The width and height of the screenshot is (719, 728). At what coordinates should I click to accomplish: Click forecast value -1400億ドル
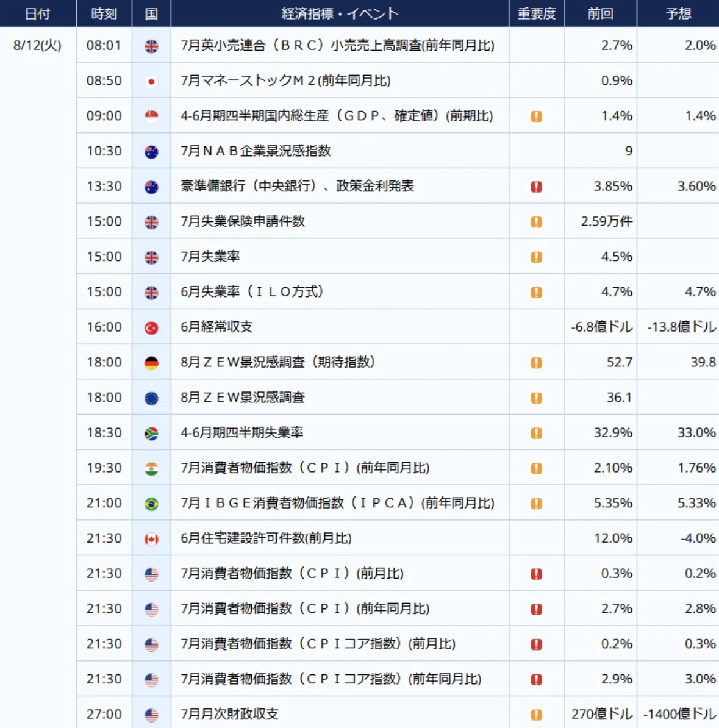[679, 714]
